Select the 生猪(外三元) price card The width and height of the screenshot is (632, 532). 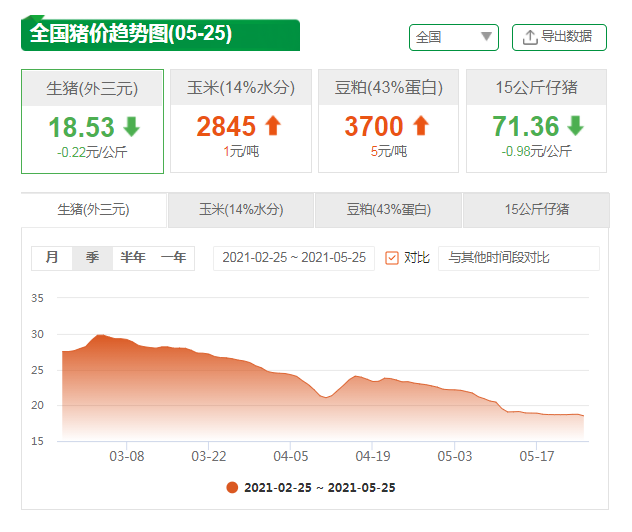(x=92, y=121)
